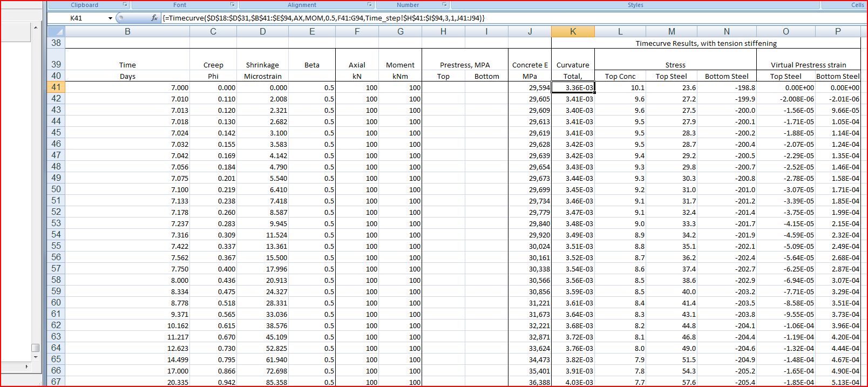Select column K header
The image size is (868, 387).
coord(573,31)
